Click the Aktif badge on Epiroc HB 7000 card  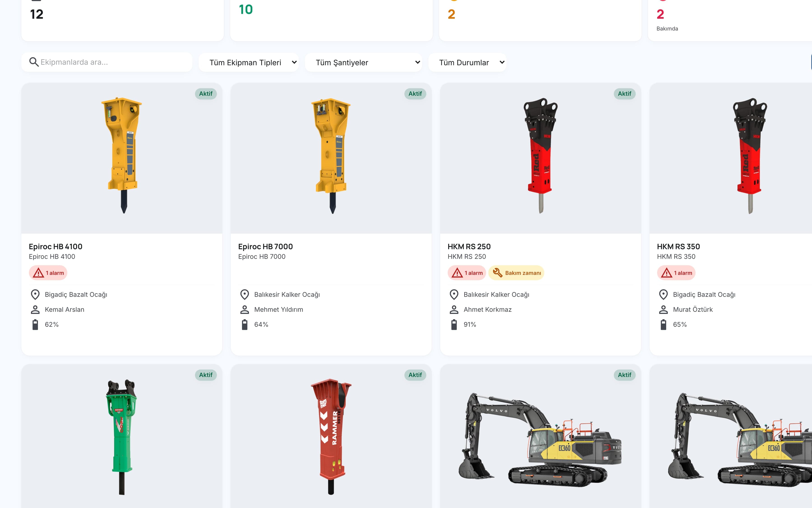[x=415, y=94]
